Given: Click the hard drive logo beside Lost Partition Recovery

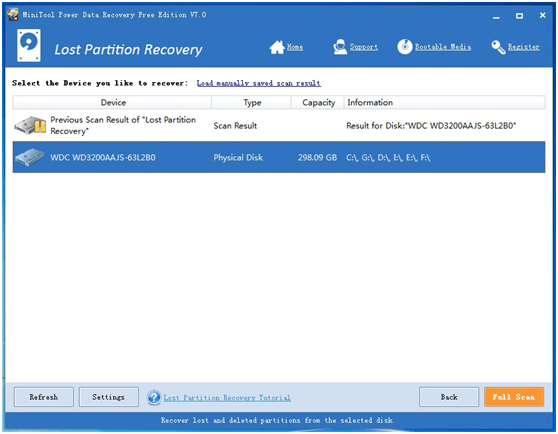Looking at the screenshot, I should 28,46.
